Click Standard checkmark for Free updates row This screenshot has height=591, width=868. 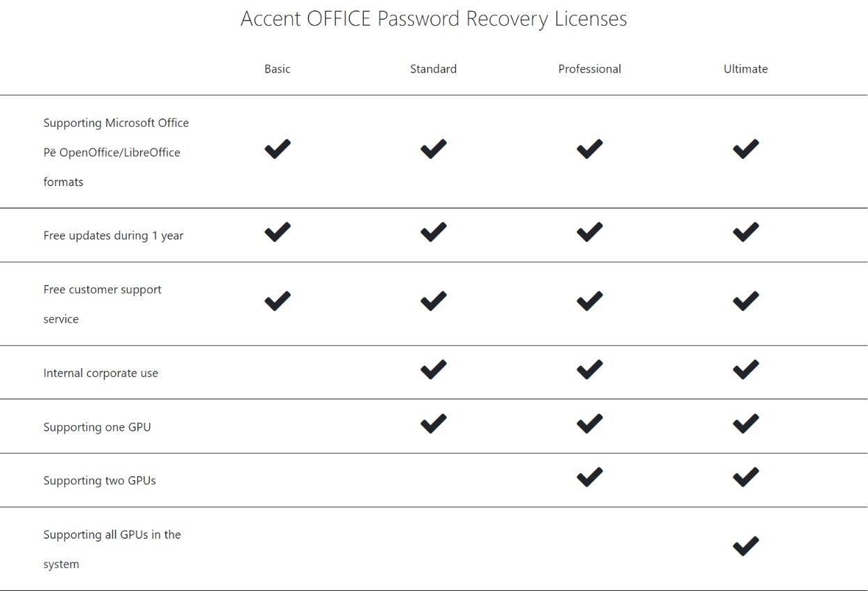[x=434, y=232]
